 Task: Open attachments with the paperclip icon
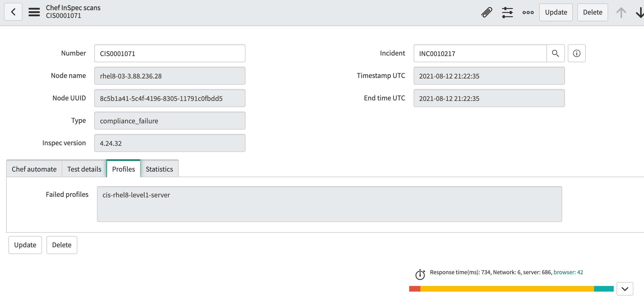click(487, 12)
